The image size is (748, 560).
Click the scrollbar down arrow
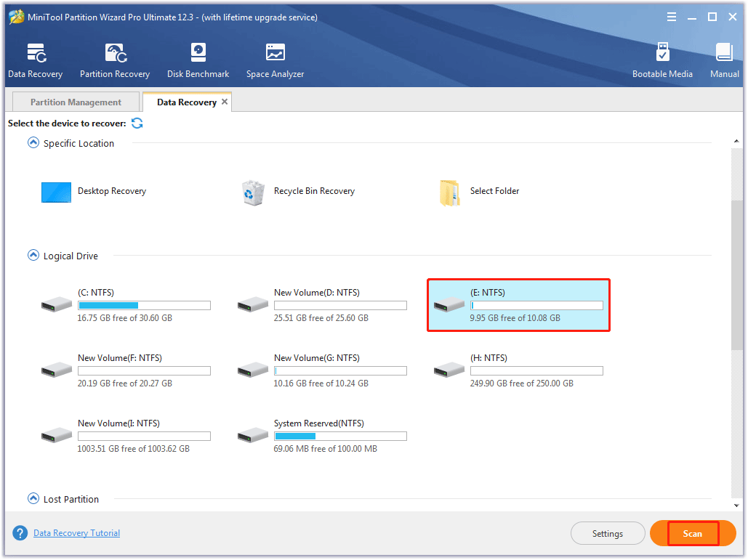coord(736,506)
